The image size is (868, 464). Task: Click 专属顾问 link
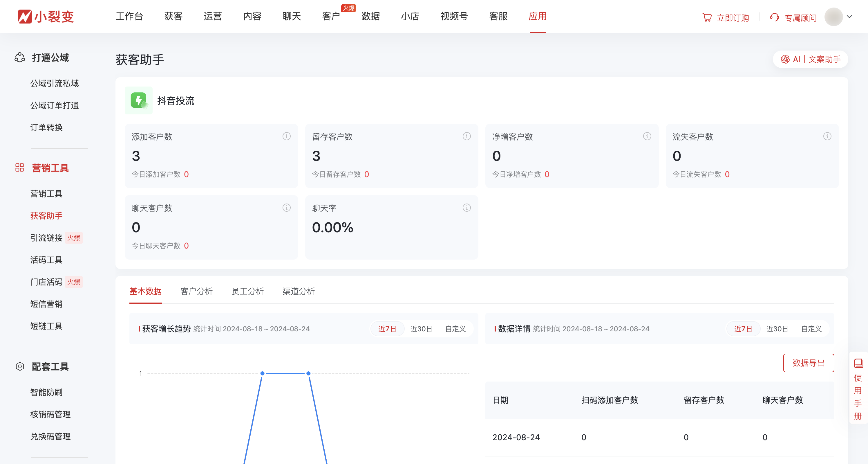coord(800,18)
